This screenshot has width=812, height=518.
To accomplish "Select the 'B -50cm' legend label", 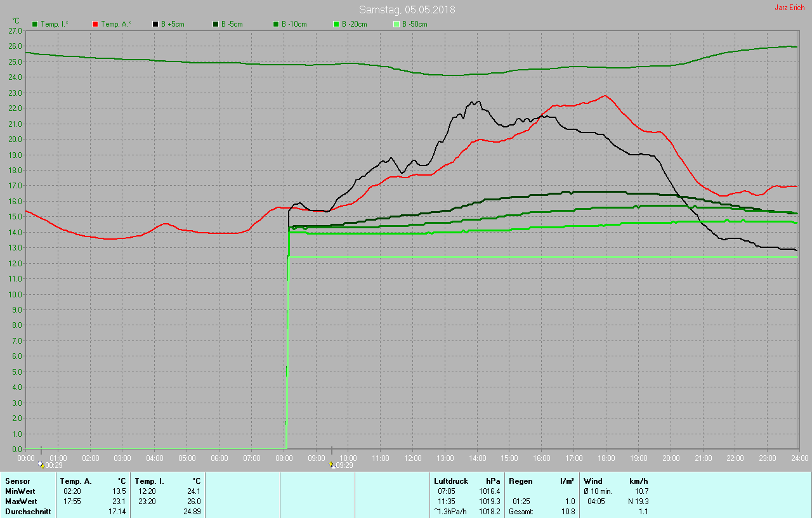I will 415,24.
